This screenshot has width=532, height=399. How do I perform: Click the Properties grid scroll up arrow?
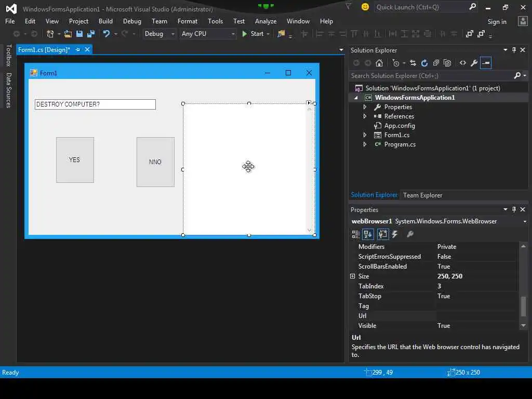[523, 246]
